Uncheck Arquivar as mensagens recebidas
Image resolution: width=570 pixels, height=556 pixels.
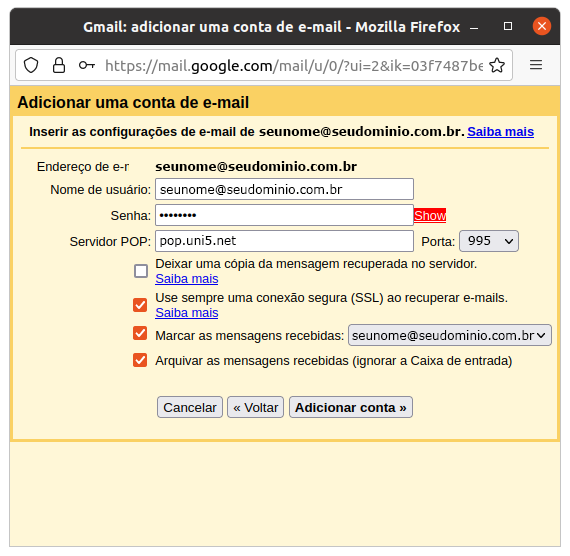pyautogui.click(x=140, y=360)
